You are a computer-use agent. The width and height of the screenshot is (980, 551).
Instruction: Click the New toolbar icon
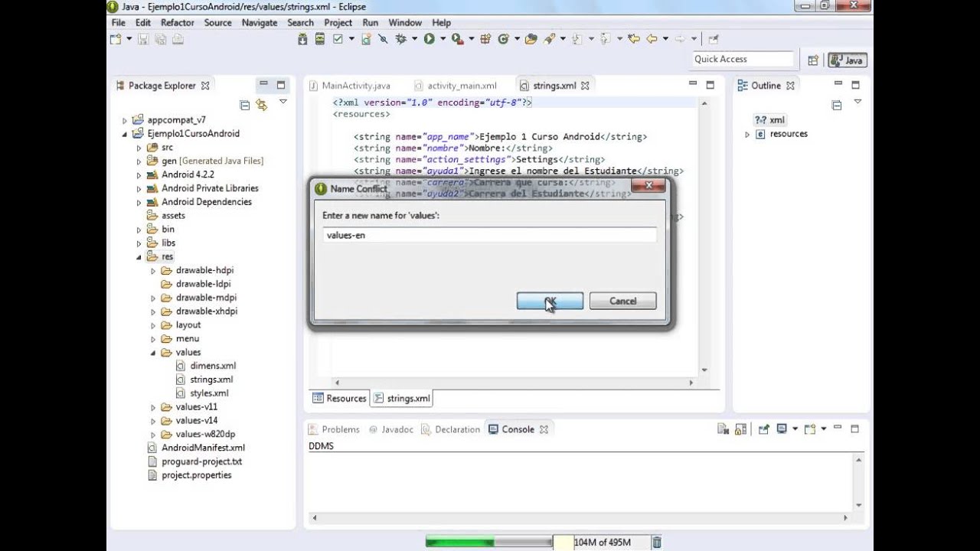tap(116, 39)
